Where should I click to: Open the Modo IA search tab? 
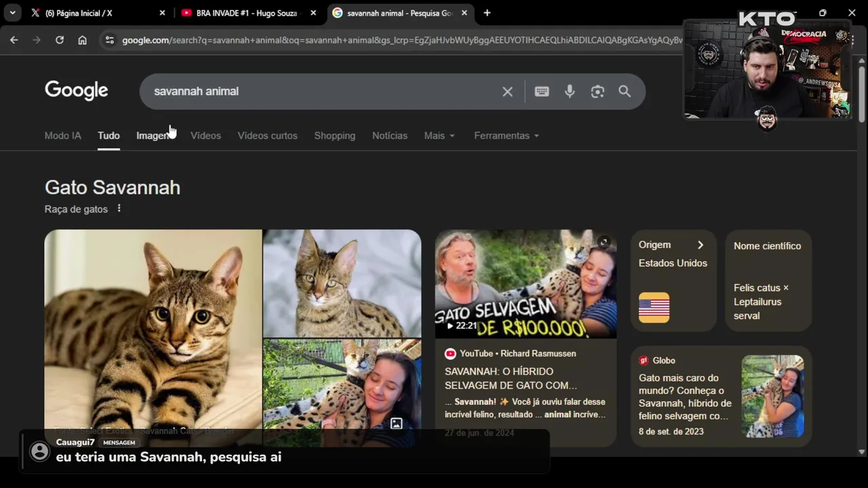pos(63,136)
